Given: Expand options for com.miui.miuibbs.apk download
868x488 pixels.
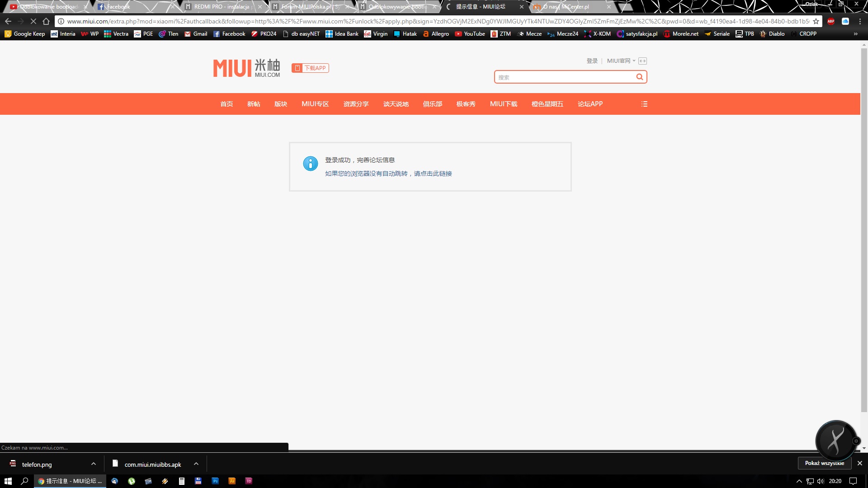Looking at the screenshot, I should point(196,464).
